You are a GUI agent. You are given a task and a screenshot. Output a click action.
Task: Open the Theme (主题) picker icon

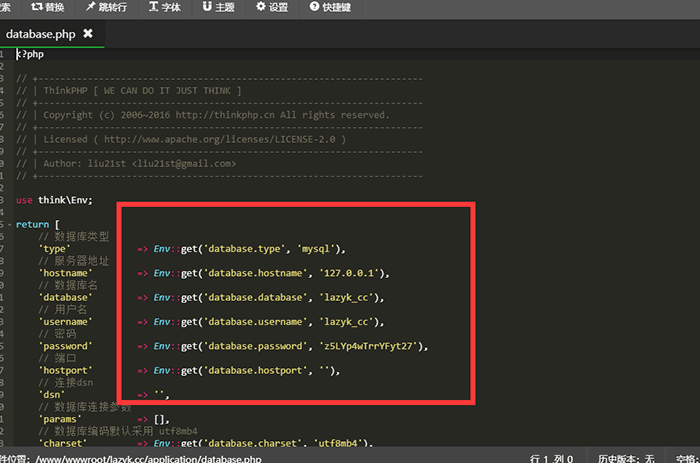(x=207, y=7)
